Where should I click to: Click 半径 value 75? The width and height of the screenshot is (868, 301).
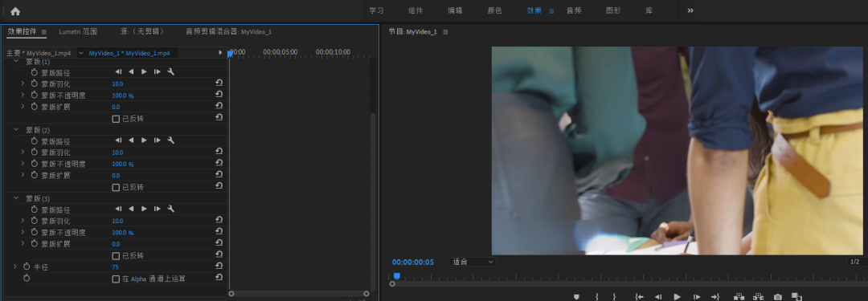pyautogui.click(x=115, y=267)
